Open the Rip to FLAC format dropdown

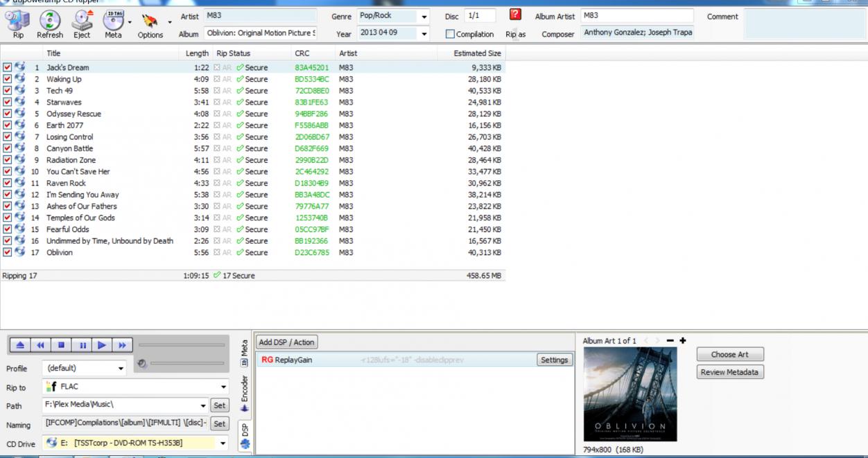pyautogui.click(x=223, y=387)
